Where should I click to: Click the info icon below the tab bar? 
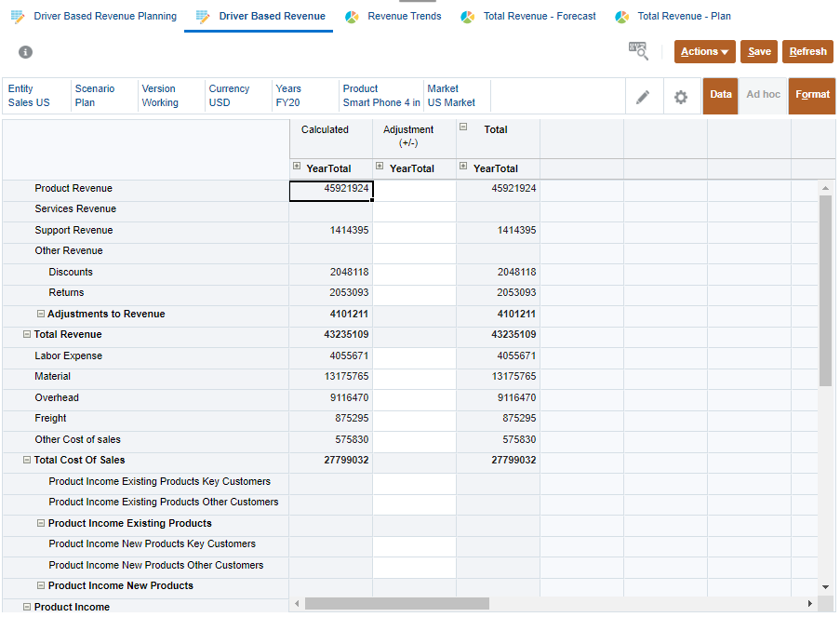point(25,52)
